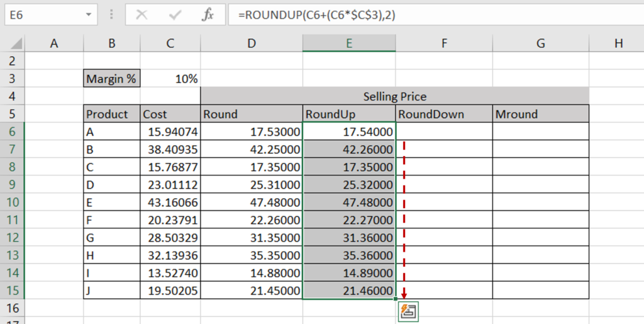The height and width of the screenshot is (324, 644).
Task: Select row 6 header
Action: (13, 132)
